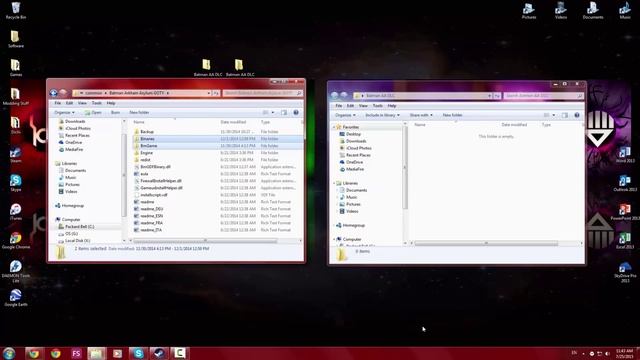The height and width of the screenshot is (360, 640).
Task: Open the Tools menu in the Arkham Asylum GOTY window
Action: 97,103
